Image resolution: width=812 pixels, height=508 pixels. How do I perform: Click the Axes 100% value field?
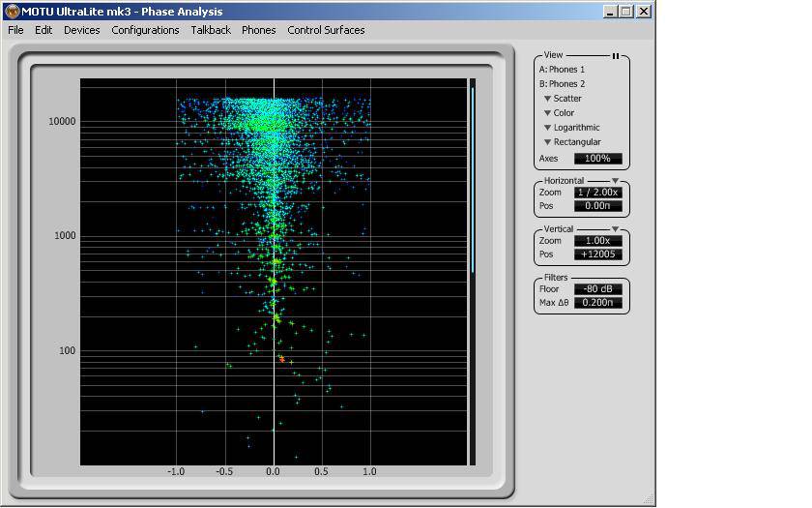click(598, 159)
